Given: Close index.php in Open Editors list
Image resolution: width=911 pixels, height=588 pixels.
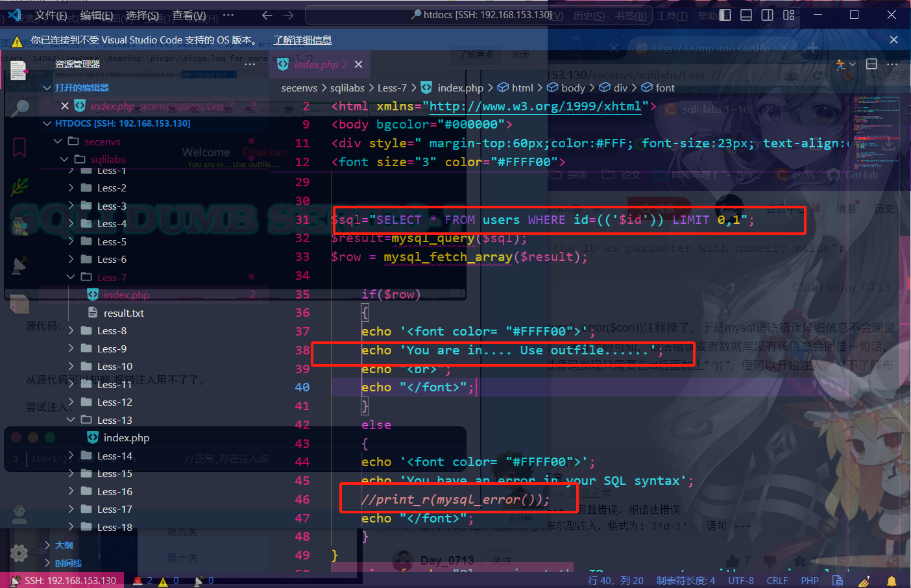Looking at the screenshot, I should click(64, 106).
